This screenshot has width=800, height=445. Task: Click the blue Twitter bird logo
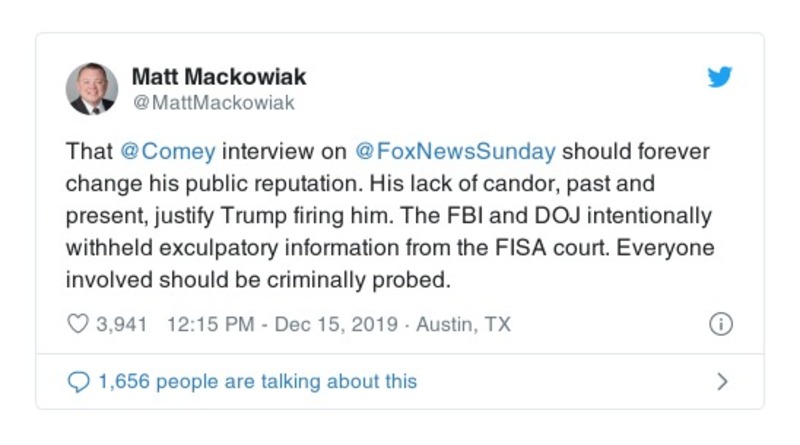(x=719, y=78)
